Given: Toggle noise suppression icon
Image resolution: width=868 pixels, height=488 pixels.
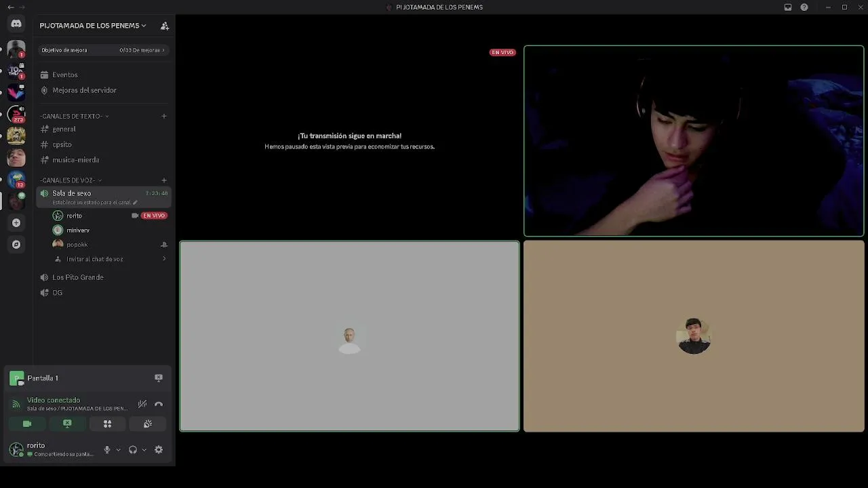Looking at the screenshot, I should (142, 404).
